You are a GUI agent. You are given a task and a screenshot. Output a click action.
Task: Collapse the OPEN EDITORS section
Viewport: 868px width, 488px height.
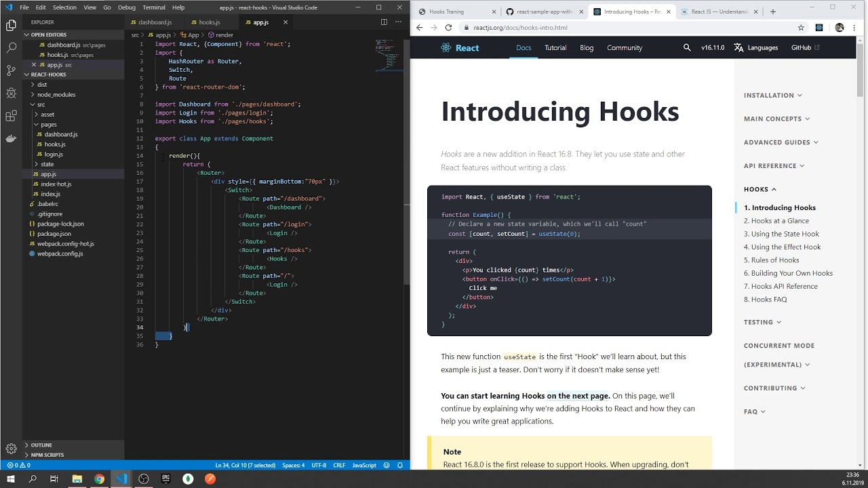[x=48, y=35]
